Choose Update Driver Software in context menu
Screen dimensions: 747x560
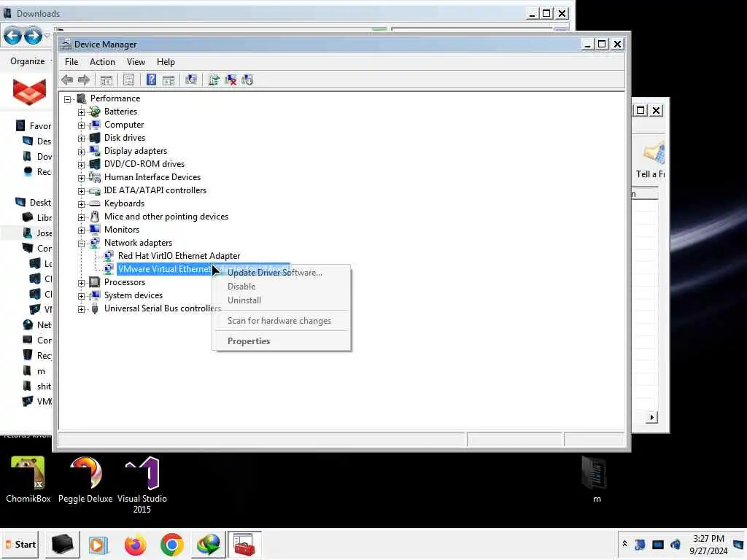[x=282, y=273]
